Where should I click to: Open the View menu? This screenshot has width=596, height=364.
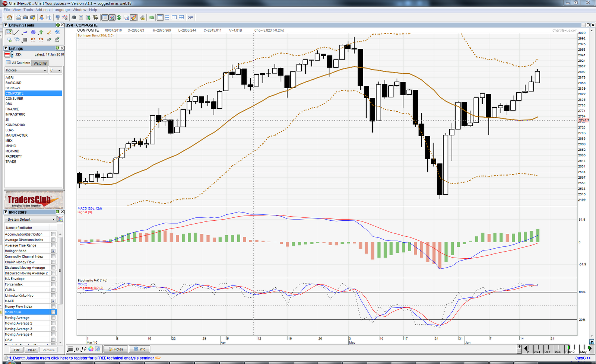[17, 10]
